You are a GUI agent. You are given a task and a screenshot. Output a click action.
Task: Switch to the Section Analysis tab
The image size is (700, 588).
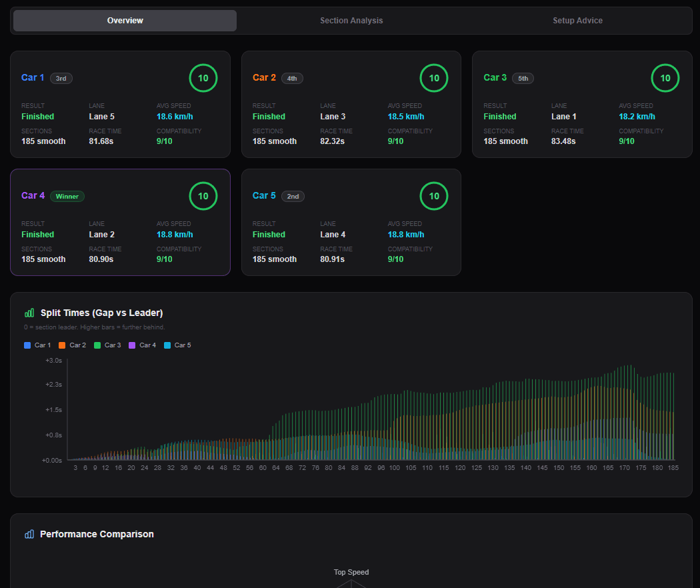[351, 21]
